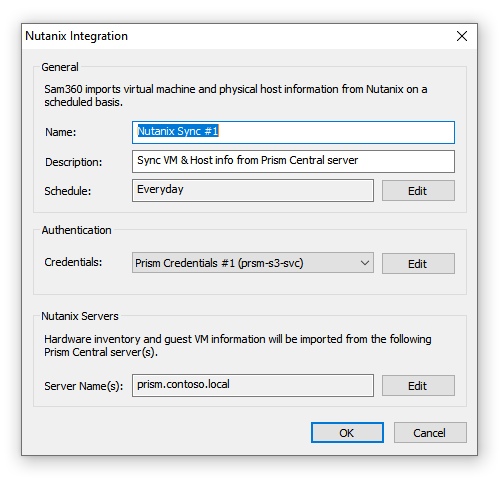The width and height of the screenshot is (502, 484).
Task: Focus the Description input field
Action: pos(293,161)
